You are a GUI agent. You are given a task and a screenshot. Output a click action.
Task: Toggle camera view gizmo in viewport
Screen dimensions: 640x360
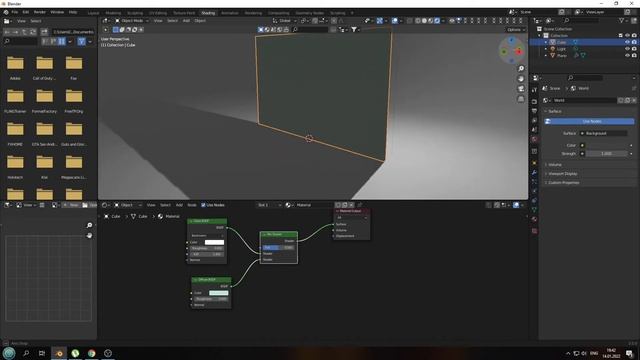click(521, 89)
